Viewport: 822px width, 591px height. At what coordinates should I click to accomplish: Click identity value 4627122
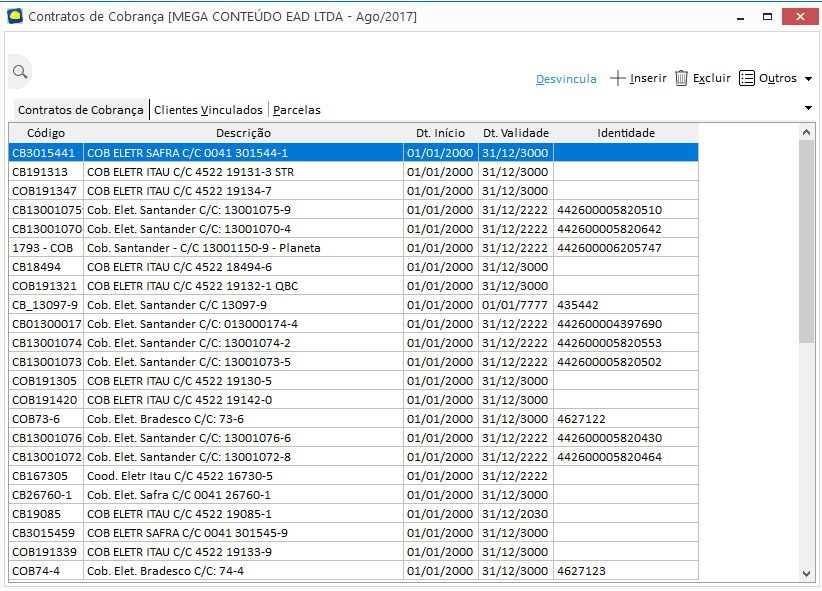point(581,419)
